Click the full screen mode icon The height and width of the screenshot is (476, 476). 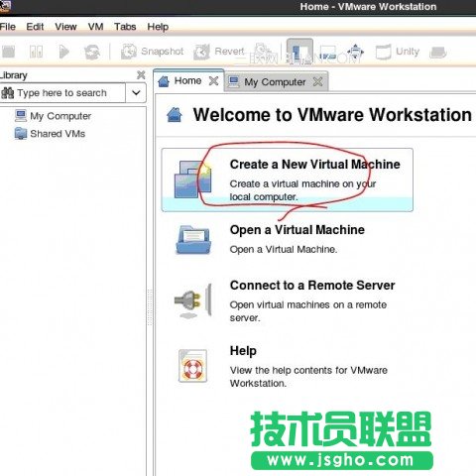355,52
